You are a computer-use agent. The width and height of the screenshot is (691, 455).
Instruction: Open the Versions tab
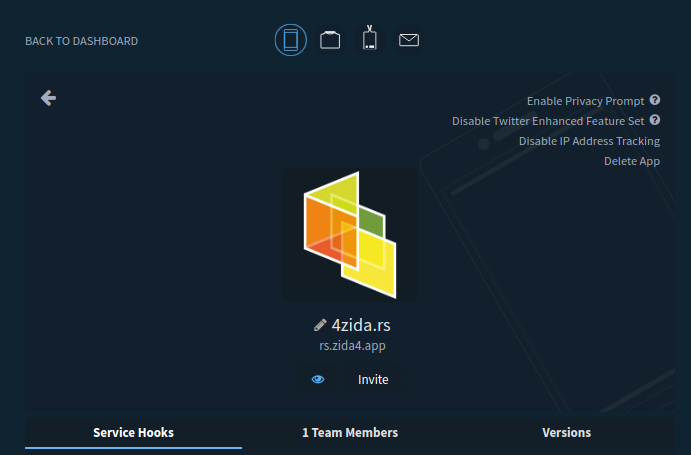(566, 433)
